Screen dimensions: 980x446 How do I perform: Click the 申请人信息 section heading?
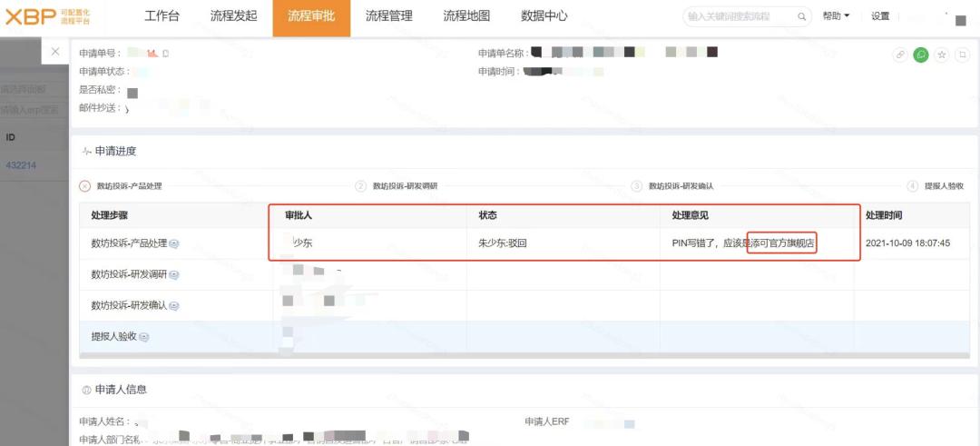point(121,390)
